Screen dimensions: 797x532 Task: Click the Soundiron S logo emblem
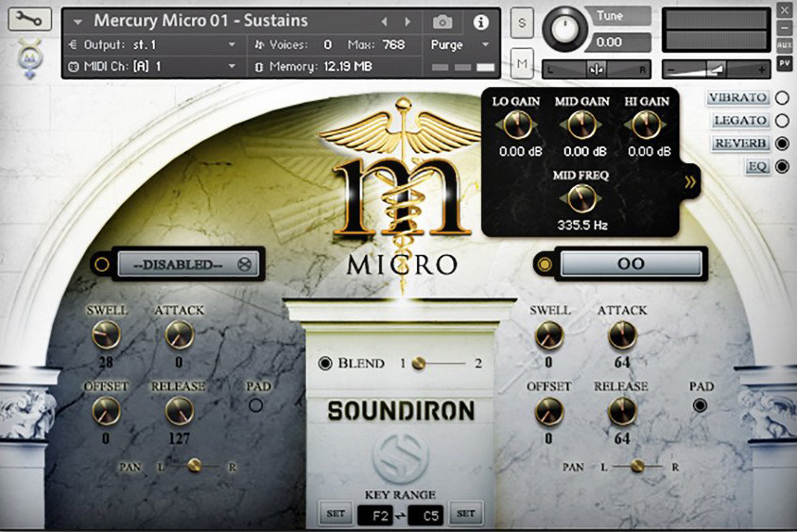(x=400, y=456)
